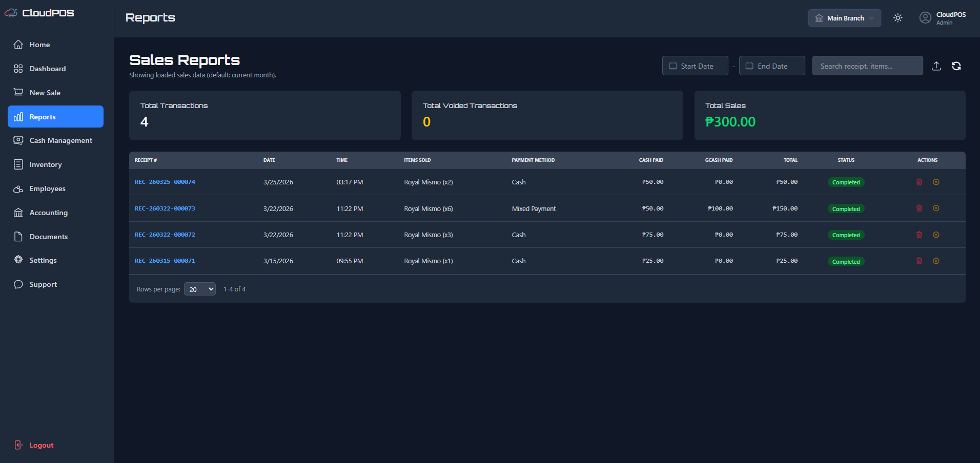Open receipt link REC-260322-000073
980x463 pixels.
point(165,208)
